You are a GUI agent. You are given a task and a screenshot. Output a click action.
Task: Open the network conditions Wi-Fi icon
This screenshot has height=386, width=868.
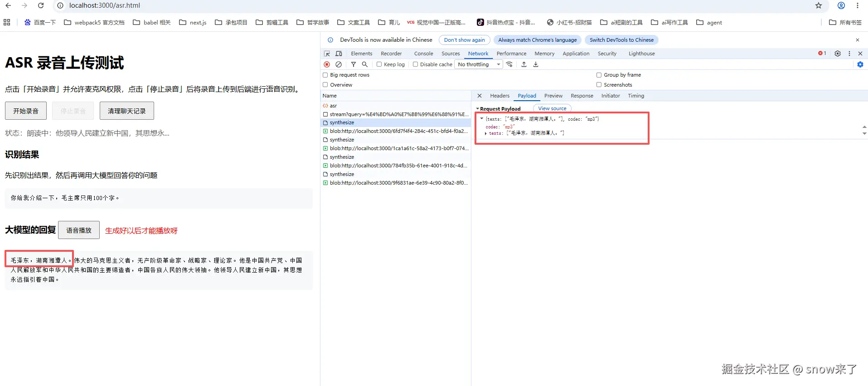pyautogui.click(x=509, y=64)
